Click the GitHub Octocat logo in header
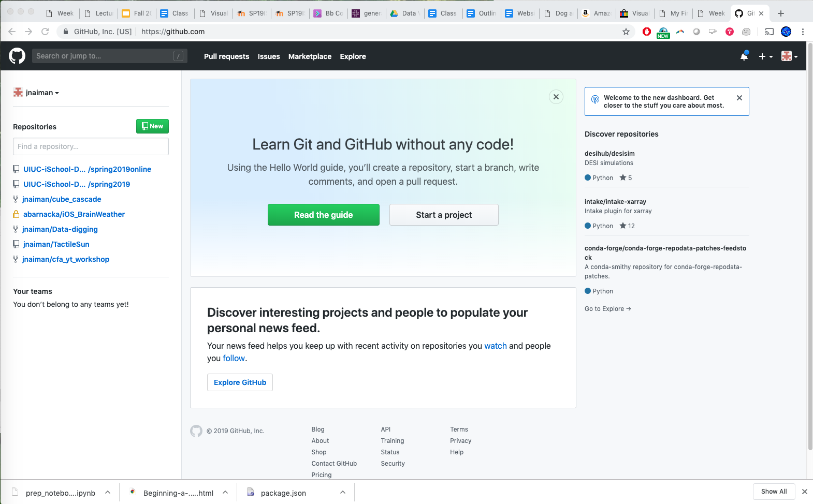Image resolution: width=813 pixels, height=504 pixels. tap(17, 56)
